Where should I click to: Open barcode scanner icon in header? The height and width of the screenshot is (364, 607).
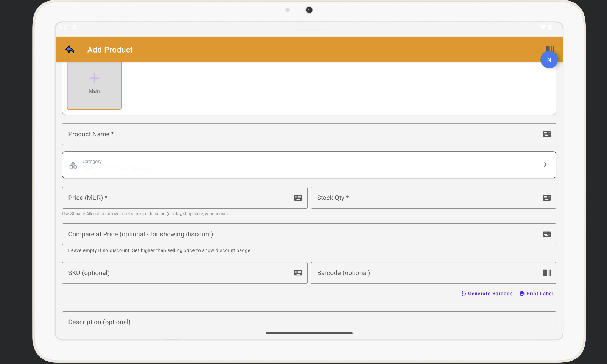click(x=550, y=48)
